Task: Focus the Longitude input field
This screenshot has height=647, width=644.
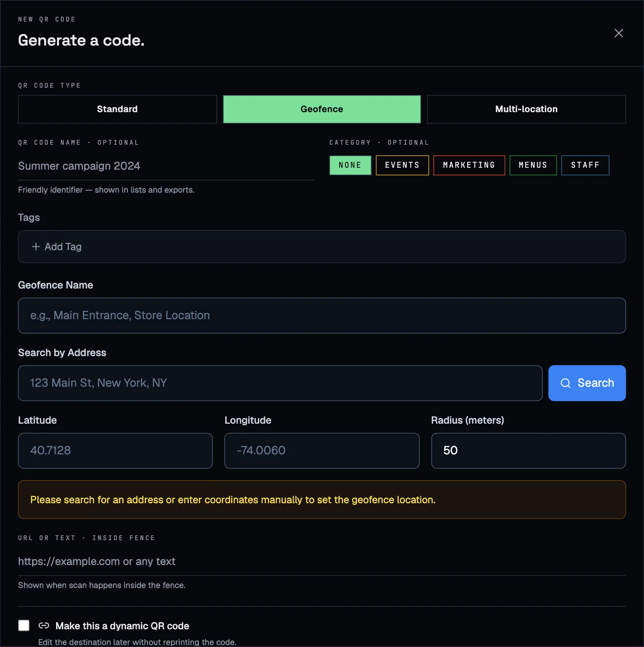Action: coord(322,451)
